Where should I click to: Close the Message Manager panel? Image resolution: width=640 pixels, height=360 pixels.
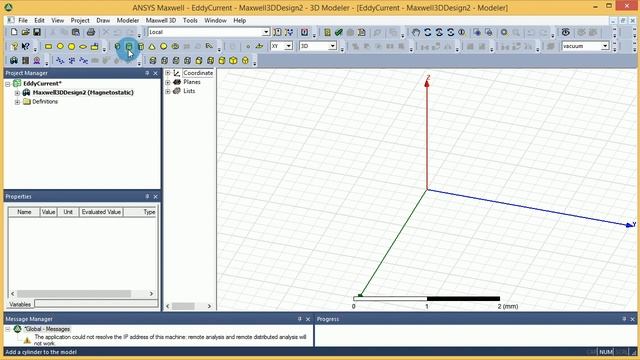(x=308, y=319)
